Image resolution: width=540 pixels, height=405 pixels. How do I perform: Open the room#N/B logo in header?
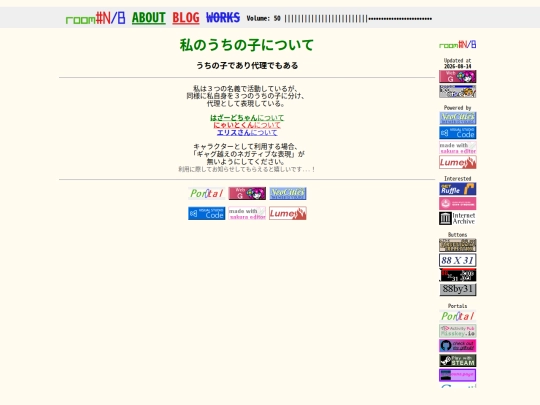[95, 18]
